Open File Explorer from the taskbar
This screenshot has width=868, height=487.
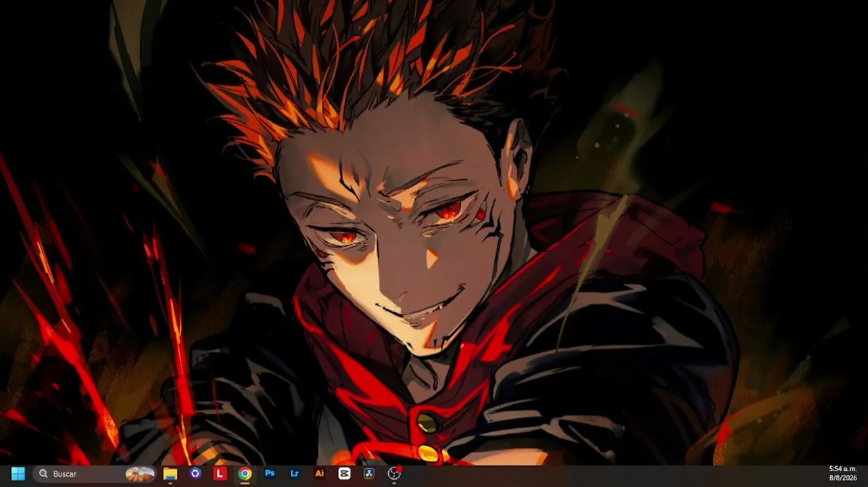(x=170, y=473)
